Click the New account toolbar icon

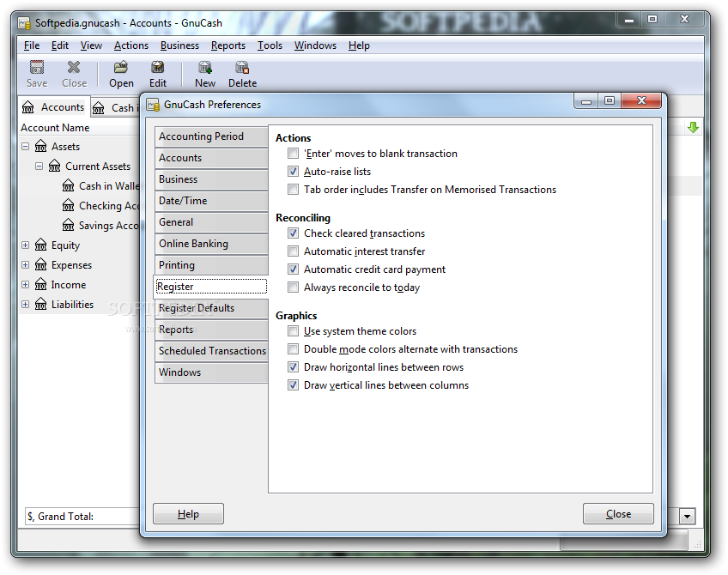coord(204,68)
